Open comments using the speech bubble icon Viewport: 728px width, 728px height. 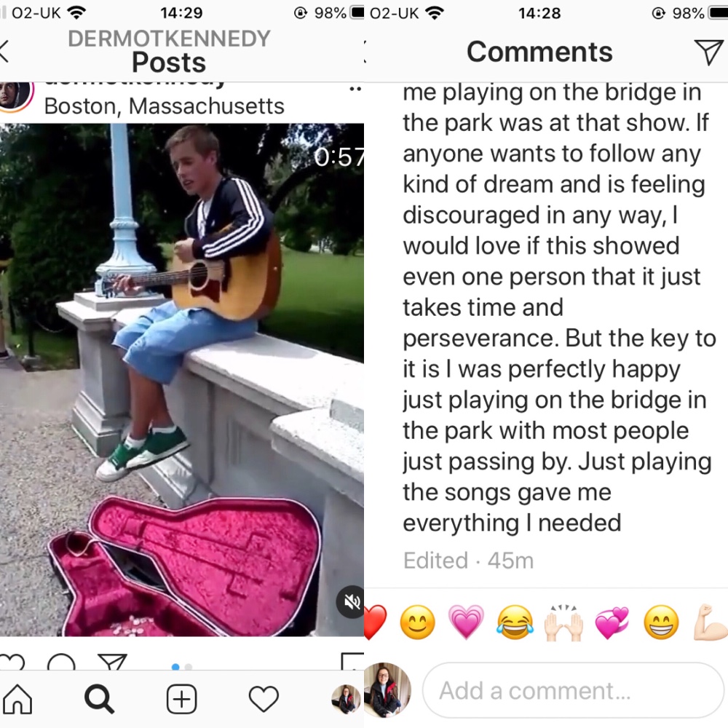point(61,662)
